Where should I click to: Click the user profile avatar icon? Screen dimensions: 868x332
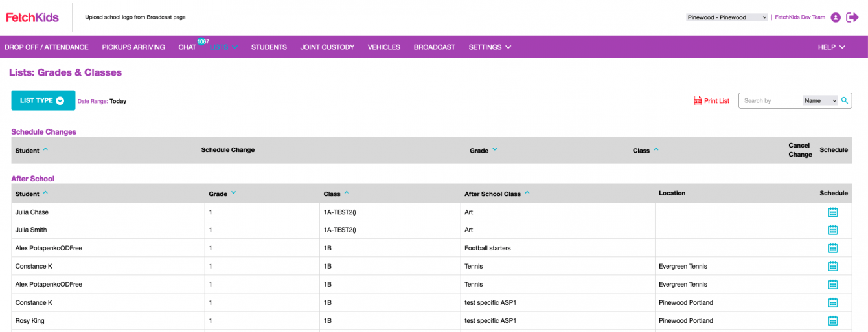836,17
